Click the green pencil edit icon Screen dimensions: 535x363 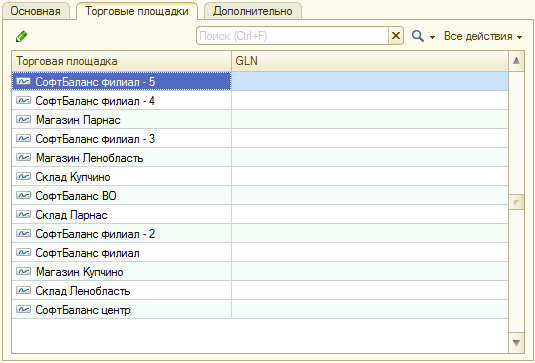click(21, 36)
